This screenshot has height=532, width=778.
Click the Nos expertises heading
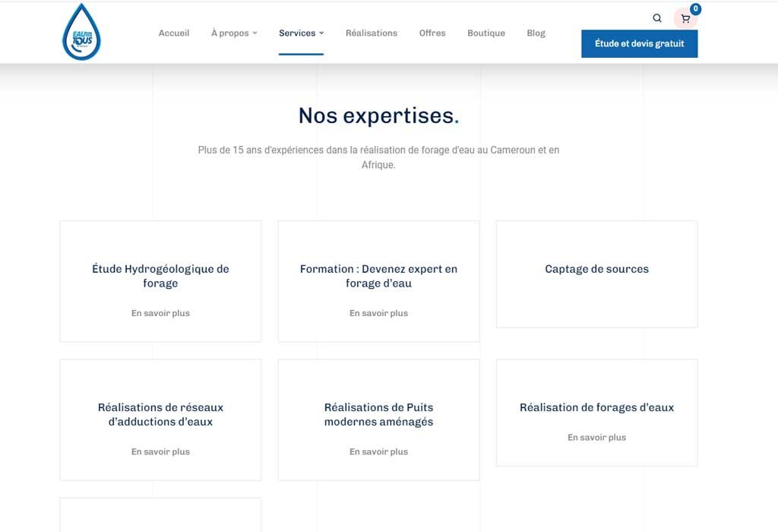click(x=378, y=116)
